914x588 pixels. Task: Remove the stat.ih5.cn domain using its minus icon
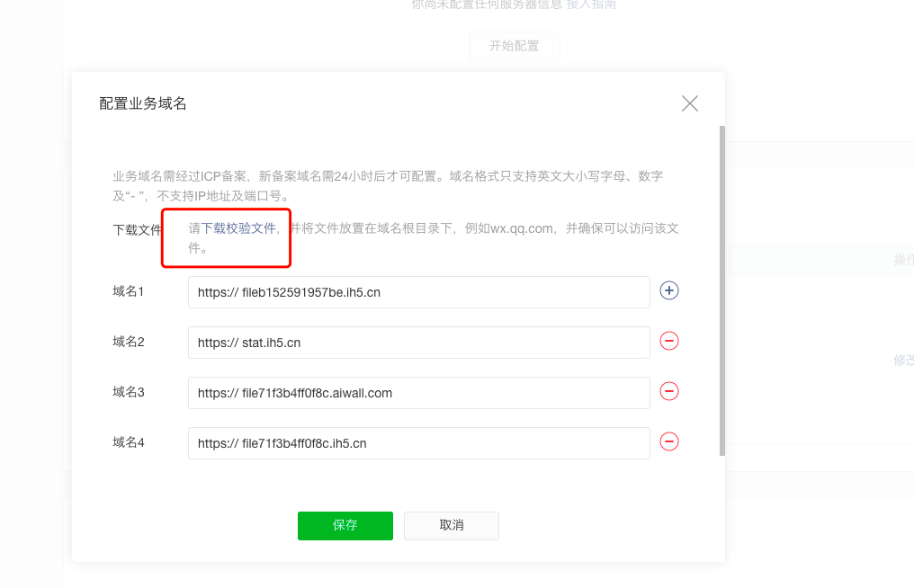pyautogui.click(x=669, y=341)
